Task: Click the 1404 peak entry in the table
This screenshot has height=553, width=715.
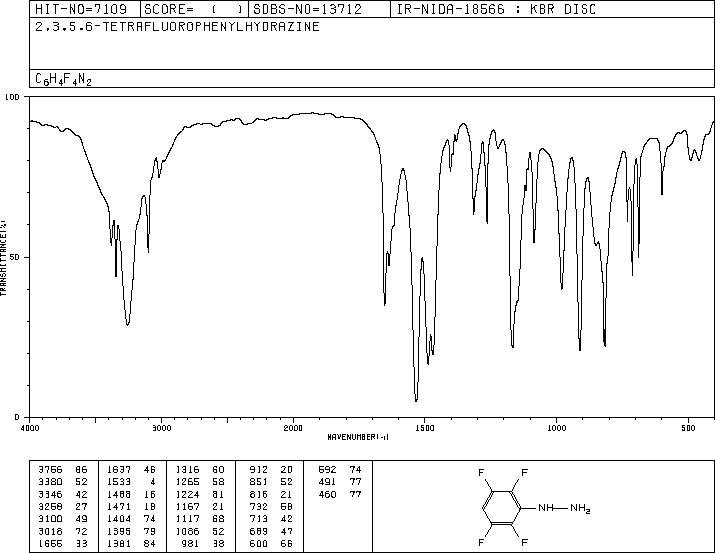Action: point(131,519)
